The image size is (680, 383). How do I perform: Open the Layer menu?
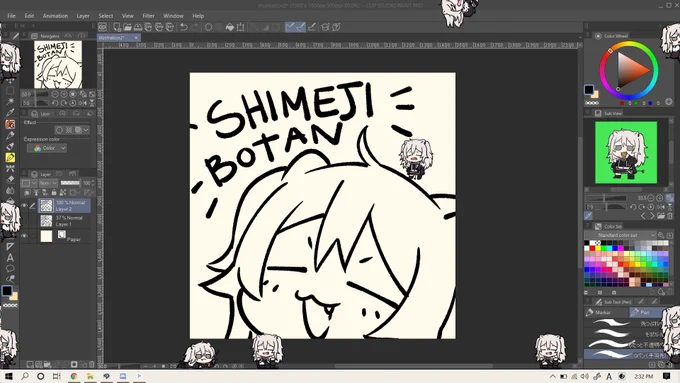coord(83,16)
